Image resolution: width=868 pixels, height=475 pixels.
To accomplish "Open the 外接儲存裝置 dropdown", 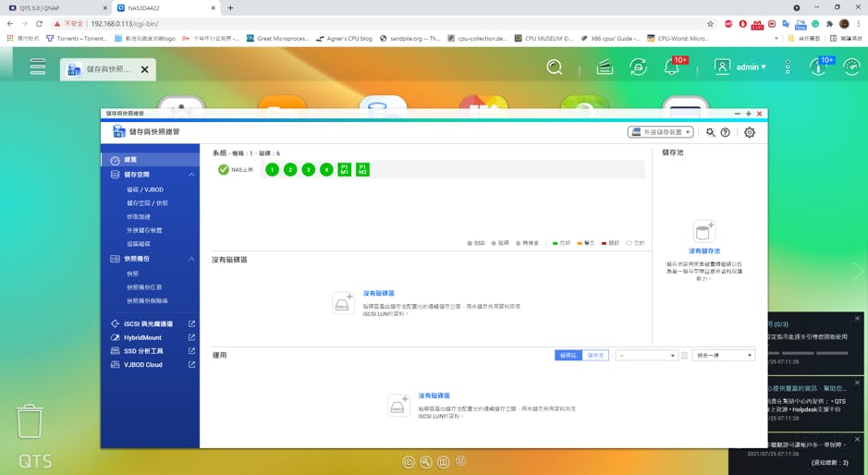I will (660, 132).
